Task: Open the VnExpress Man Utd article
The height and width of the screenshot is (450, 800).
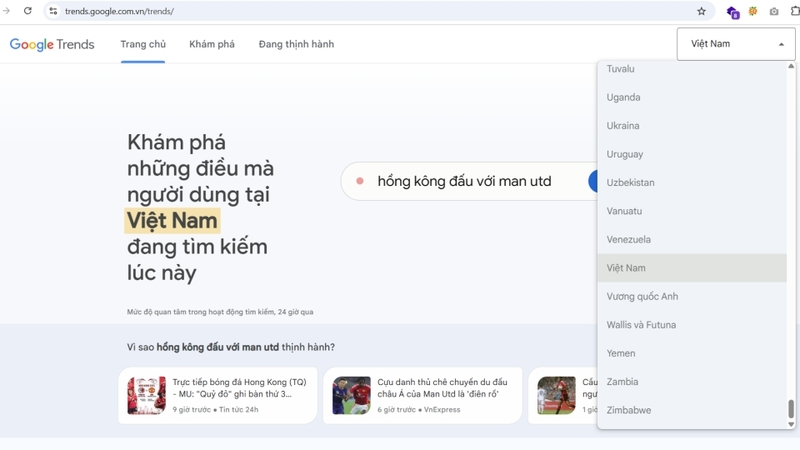Action: coord(423,395)
